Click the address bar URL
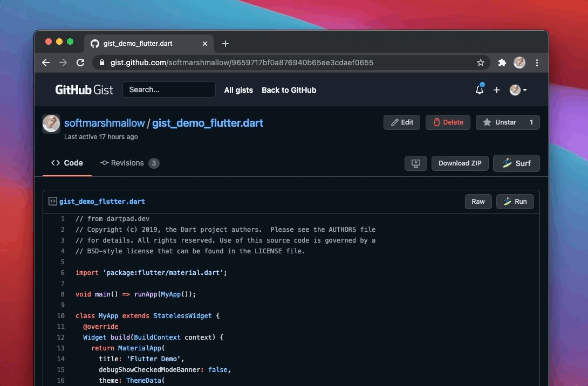 coord(242,63)
